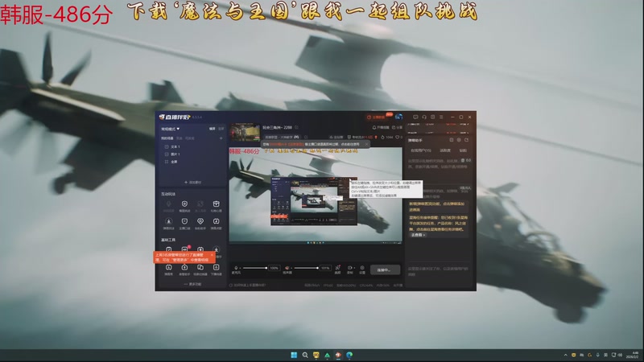This screenshot has height=362, width=644.
Task: Open Edge browser on taskbar
Action: pyautogui.click(x=349, y=355)
